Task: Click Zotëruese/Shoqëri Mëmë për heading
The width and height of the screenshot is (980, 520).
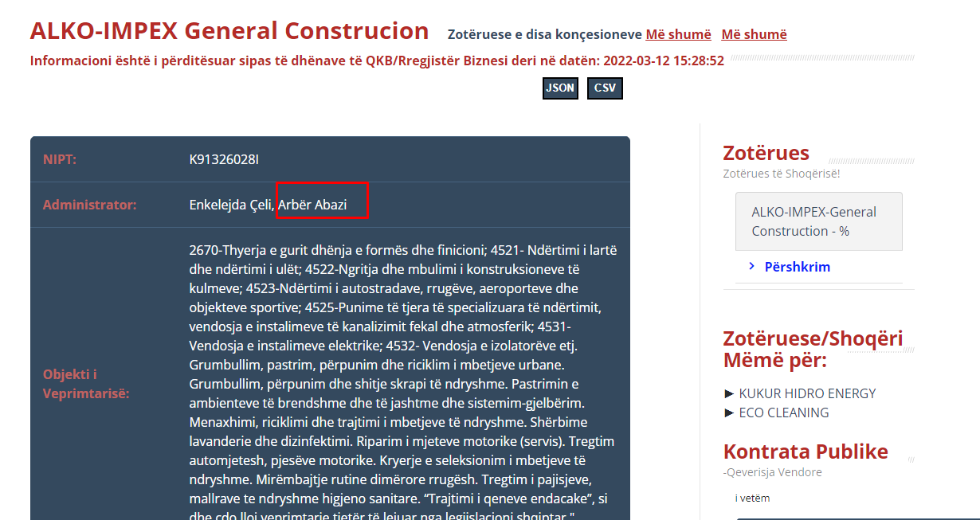Action: pyautogui.click(x=813, y=349)
